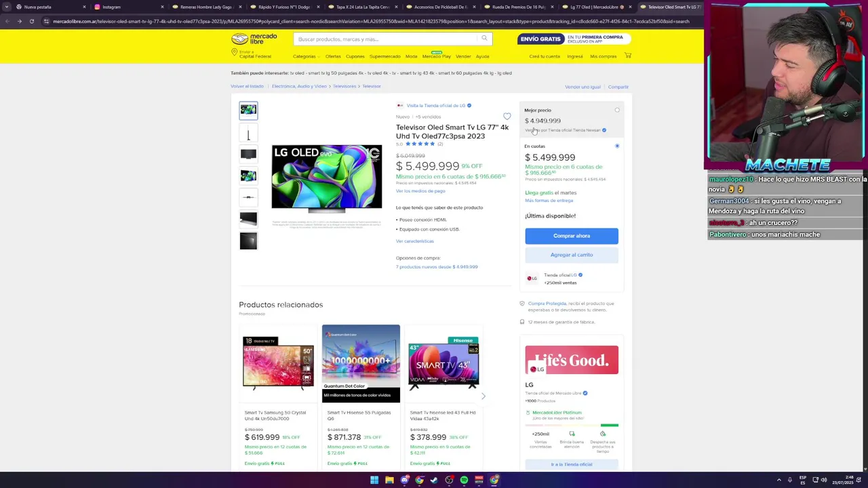Image resolution: width=868 pixels, height=488 pixels.
Task: Open Spotify from taskbar
Action: pyautogui.click(x=464, y=480)
